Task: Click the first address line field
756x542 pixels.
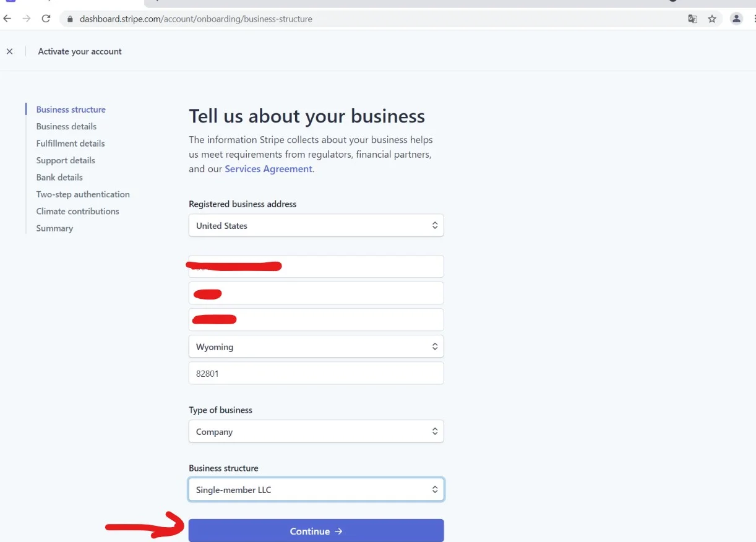Action: [316, 267]
